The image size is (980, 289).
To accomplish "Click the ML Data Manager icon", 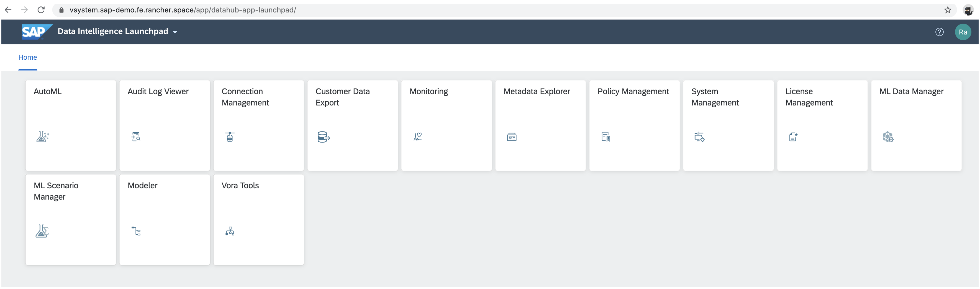I will pyautogui.click(x=887, y=137).
